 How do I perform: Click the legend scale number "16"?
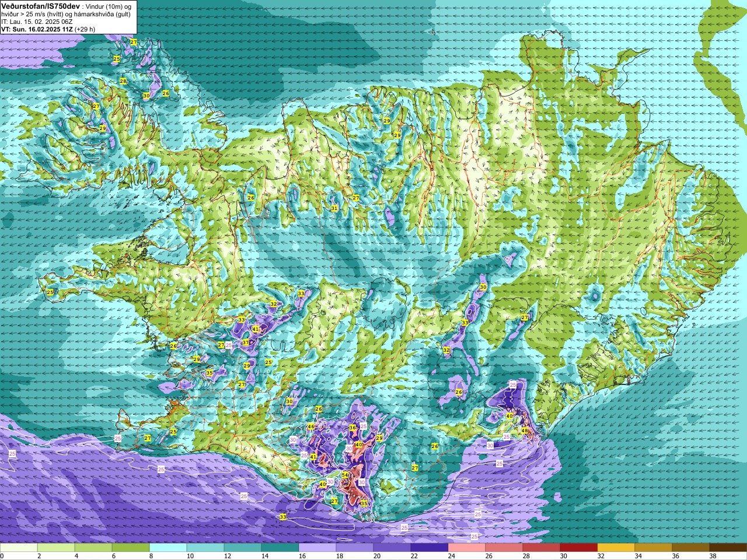[302, 556]
